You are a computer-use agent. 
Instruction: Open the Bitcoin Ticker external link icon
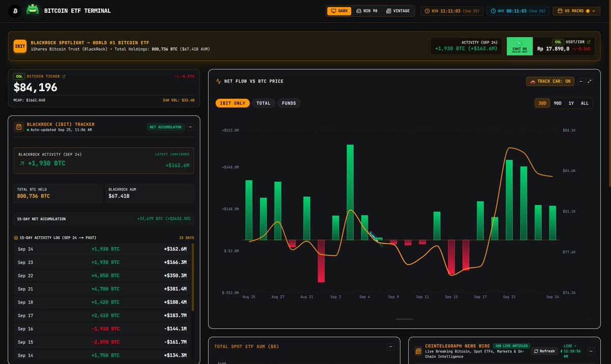(x=64, y=76)
